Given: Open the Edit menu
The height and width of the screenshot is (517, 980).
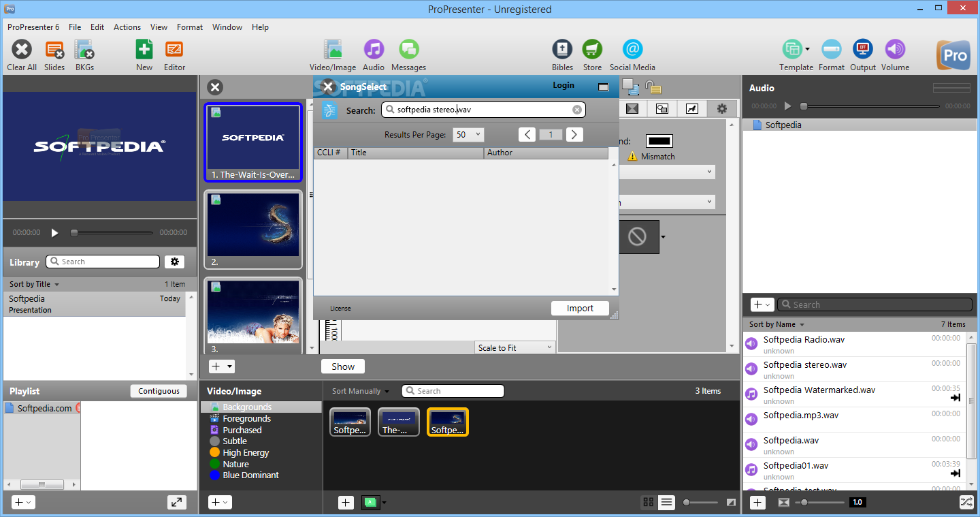Looking at the screenshot, I should [x=97, y=27].
